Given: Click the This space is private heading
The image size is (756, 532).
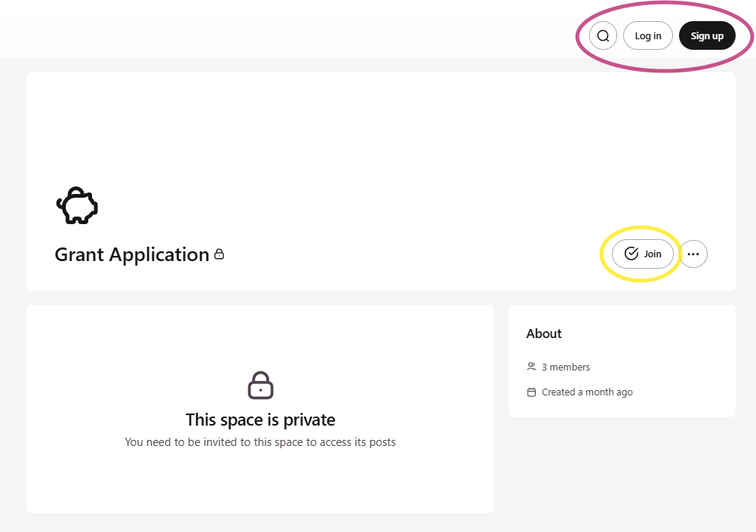Looking at the screenshot, I should pyautogui.click(x=260, y=420).
